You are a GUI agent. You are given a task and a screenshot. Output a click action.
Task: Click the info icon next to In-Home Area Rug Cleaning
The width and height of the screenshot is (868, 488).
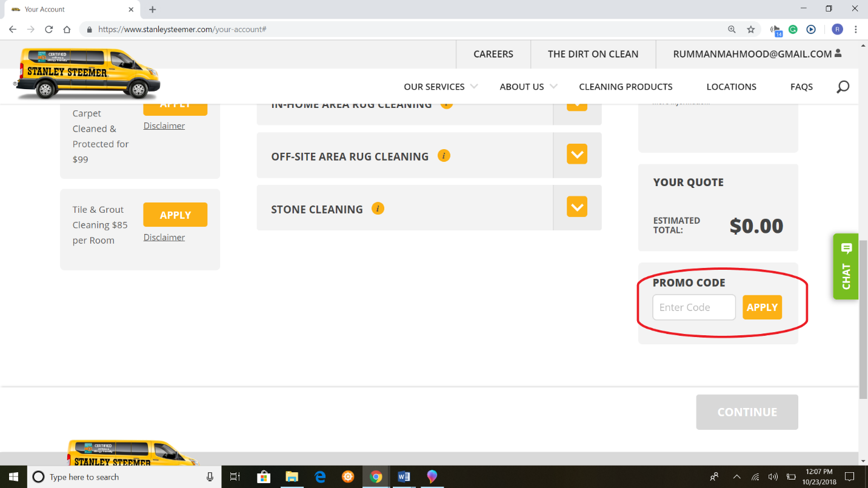[447, 104]
